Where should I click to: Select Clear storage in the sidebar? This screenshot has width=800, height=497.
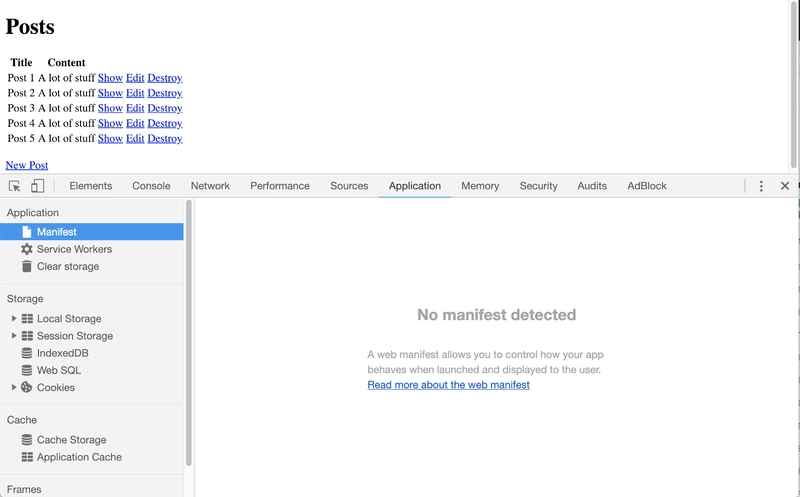[x=68, y=266]
